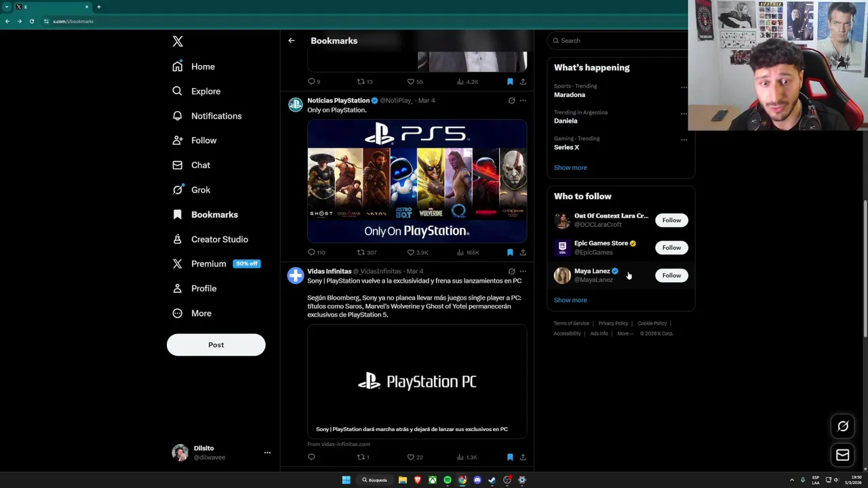Click the Noticias PlayStation profile avatar
Viewport: 868px width, 488px height.
point(295,104)
